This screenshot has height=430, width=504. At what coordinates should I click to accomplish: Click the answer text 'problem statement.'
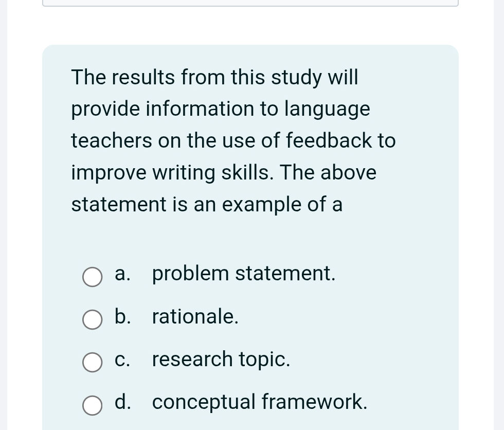(244, 274)
